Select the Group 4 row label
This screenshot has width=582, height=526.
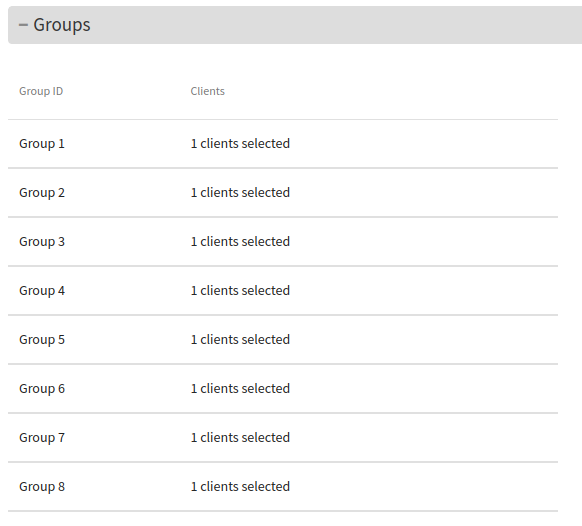coord(42,291)
